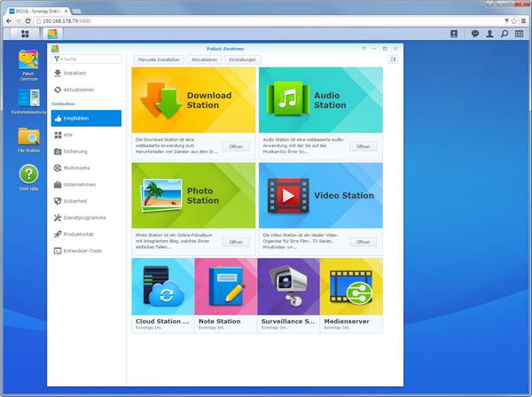Screen dimensions: 532x397
Task: Select Aktualisieren in the sidebar
Action: coord(86,90)
